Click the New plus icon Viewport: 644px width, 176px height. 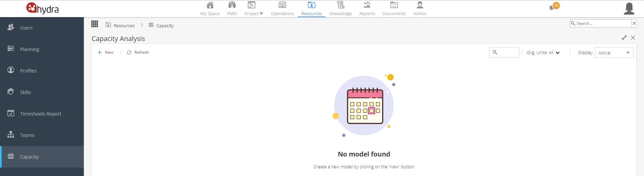point(100,52)
